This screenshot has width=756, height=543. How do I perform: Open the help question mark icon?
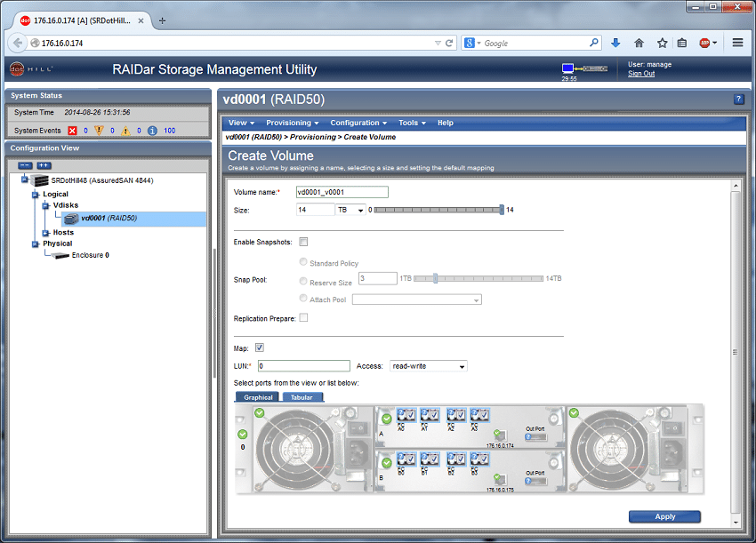[738, 100]
